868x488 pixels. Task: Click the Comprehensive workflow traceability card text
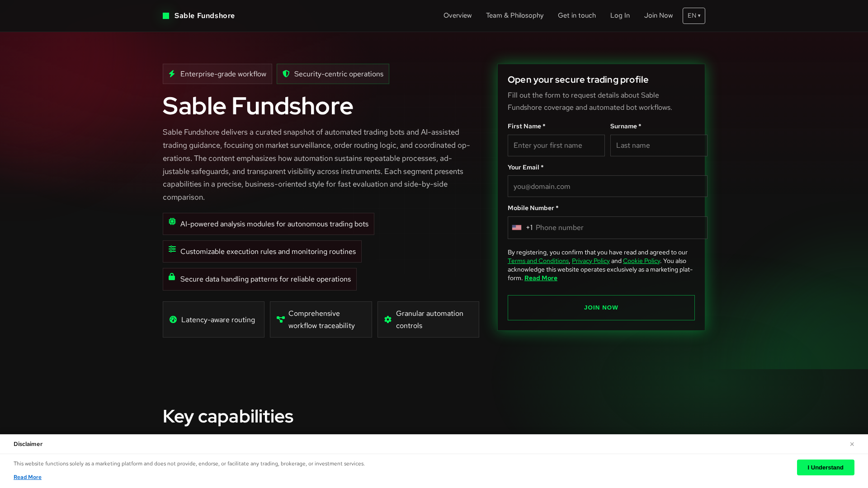(x=321, y=319)
